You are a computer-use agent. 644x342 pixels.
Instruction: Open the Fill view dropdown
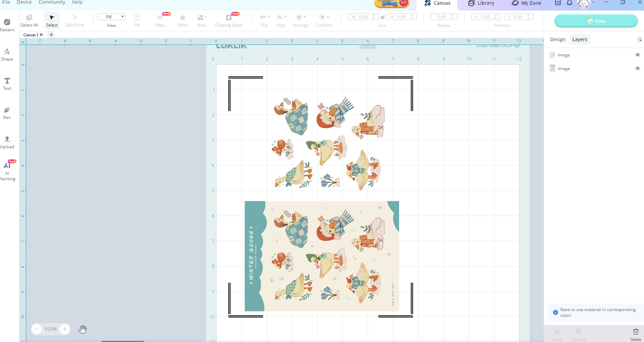[111, 17]
